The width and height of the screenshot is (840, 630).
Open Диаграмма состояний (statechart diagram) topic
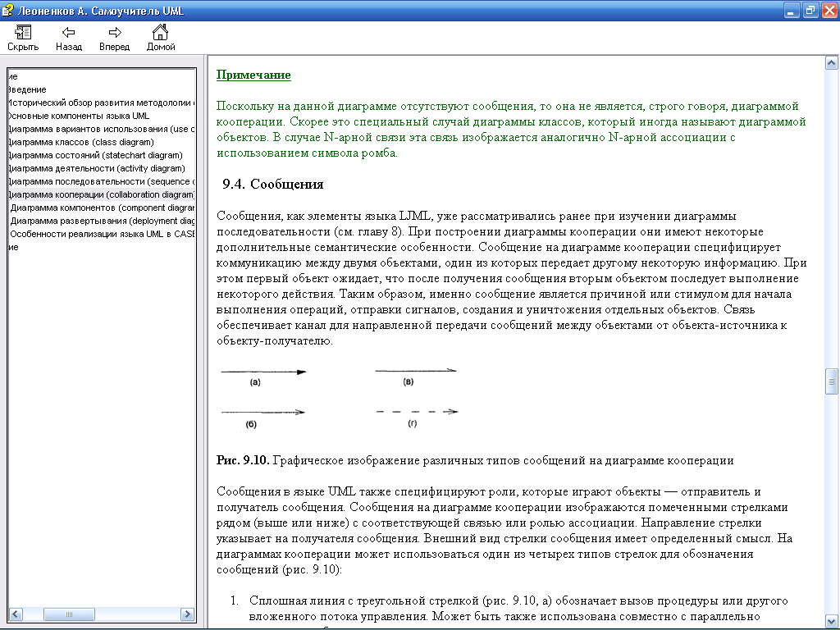pyautogui.click(x=95, y=155)
